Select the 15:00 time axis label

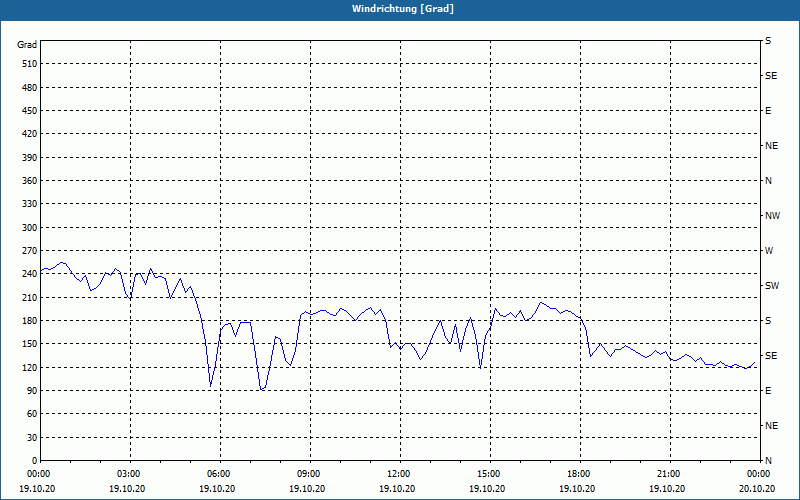click(490, 474)
